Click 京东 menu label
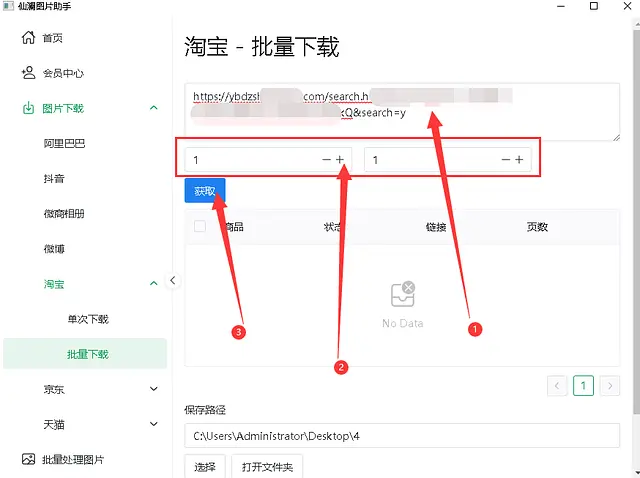 (54, 389)
